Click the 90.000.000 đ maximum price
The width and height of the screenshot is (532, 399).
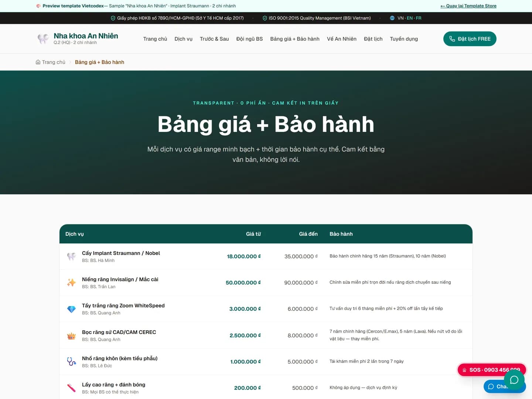tap(301, 283)
